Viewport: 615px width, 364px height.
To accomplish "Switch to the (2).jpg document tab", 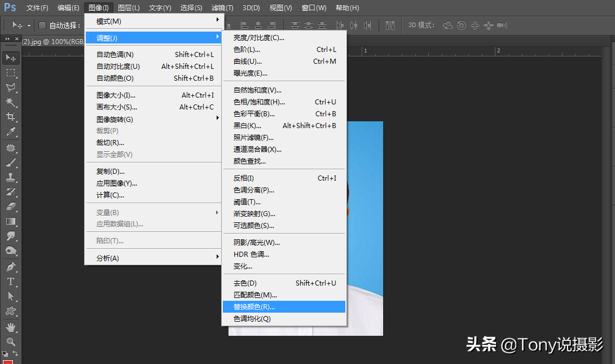I will coord(52,42).
